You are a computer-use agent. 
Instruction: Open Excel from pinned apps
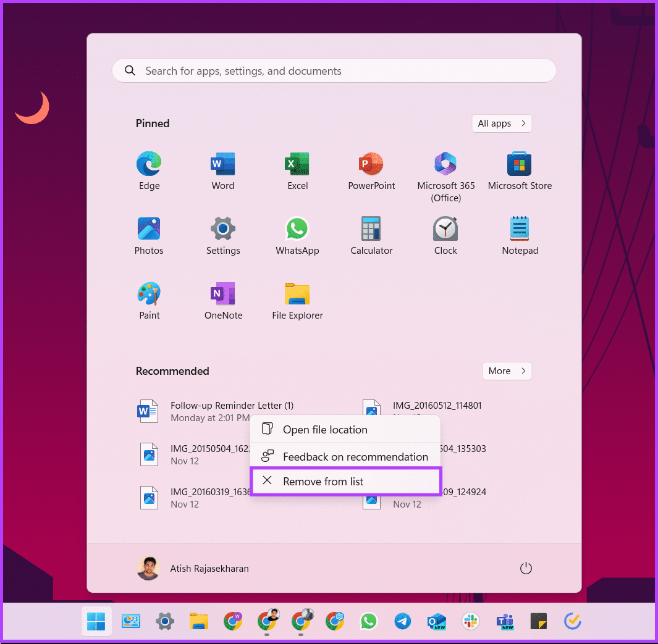click(297, 171)
